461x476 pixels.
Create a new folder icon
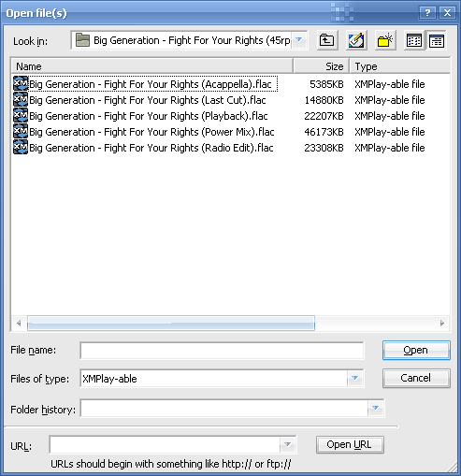385,40
